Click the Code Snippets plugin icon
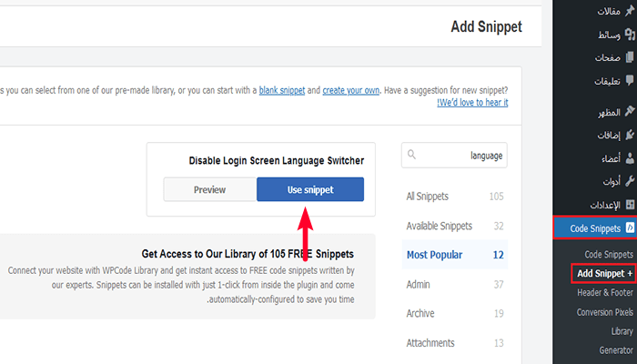 point(630,227)
